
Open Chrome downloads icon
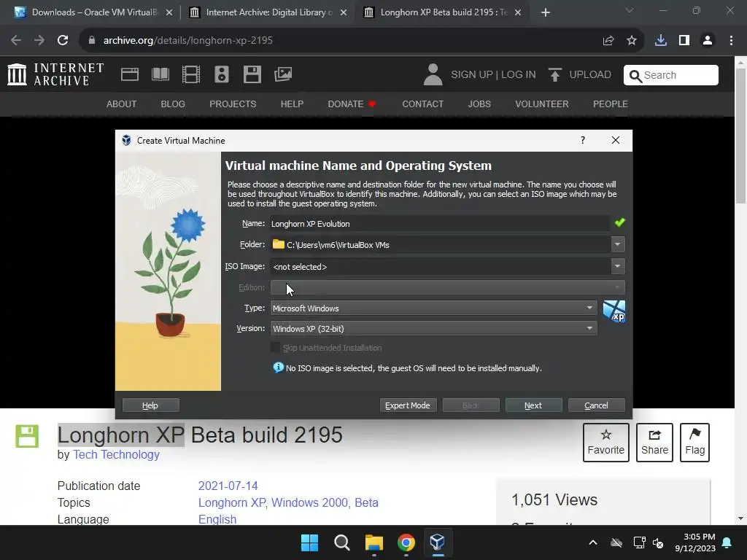pos(661,41)
